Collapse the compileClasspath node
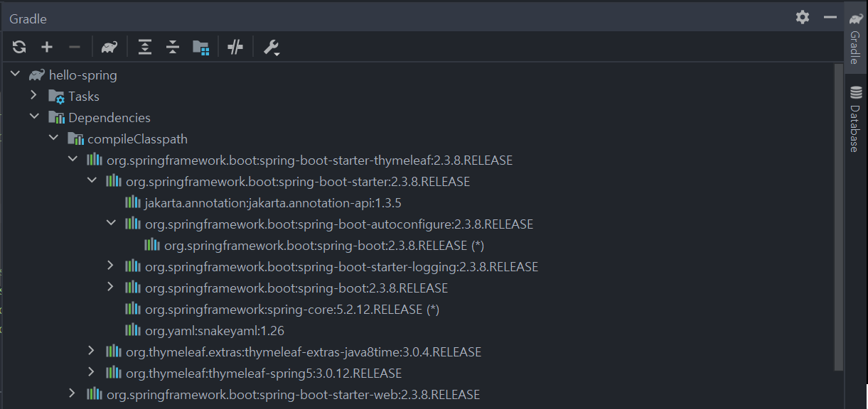Screen dimensions: 868x409 click(x=53, y=138)
